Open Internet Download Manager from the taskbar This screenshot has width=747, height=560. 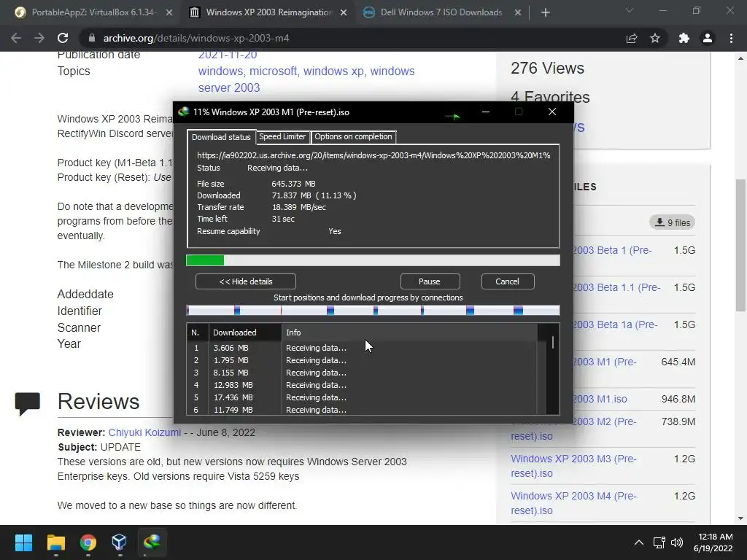[x=152, y=542]
